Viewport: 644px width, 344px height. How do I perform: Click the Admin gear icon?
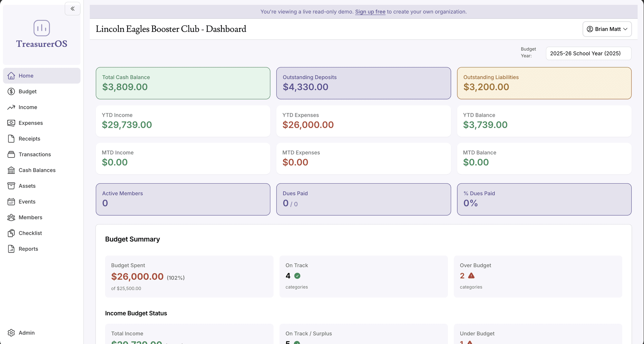pos(11,333)
